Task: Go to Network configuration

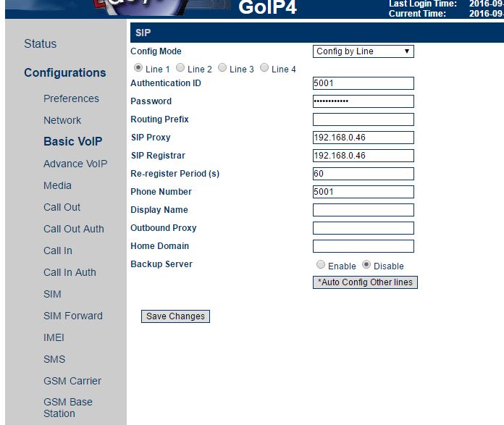Action: (62, 120)
